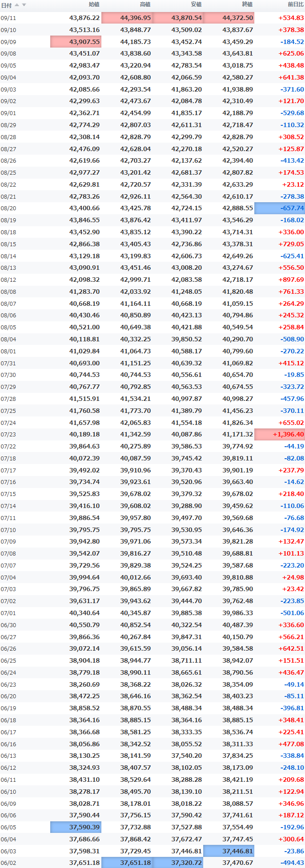Click the change value -184.52

point(292,42)
